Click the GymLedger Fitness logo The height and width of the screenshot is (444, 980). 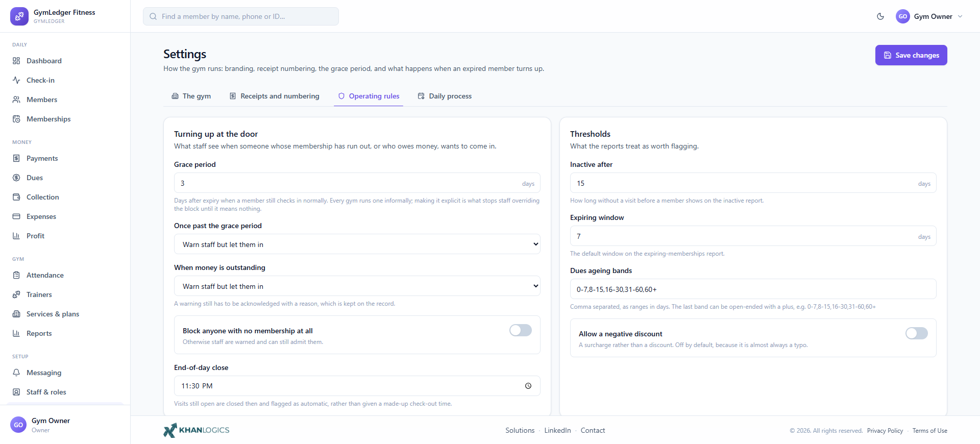19,16
